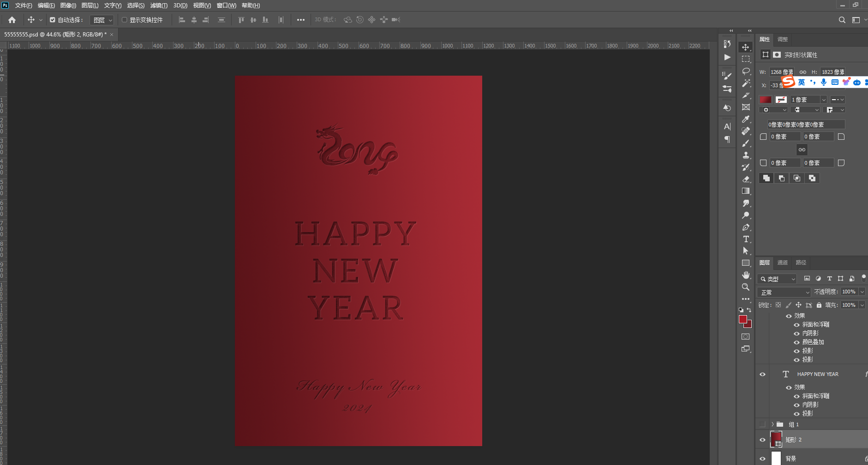This screenshot has width=868, height=465.
Task: Hide the 矩形 2 layer
Action: 762,440
